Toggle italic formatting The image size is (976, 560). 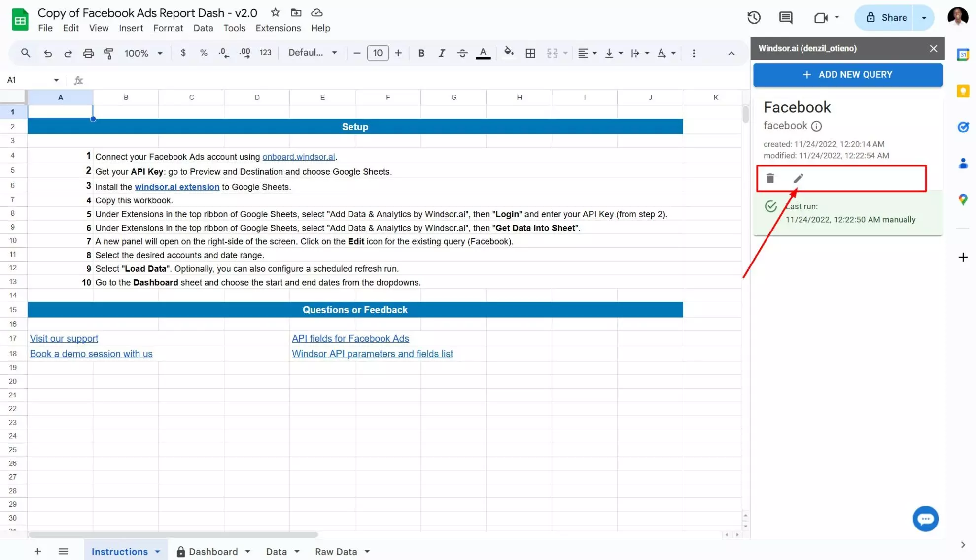[x=442, y=53]
